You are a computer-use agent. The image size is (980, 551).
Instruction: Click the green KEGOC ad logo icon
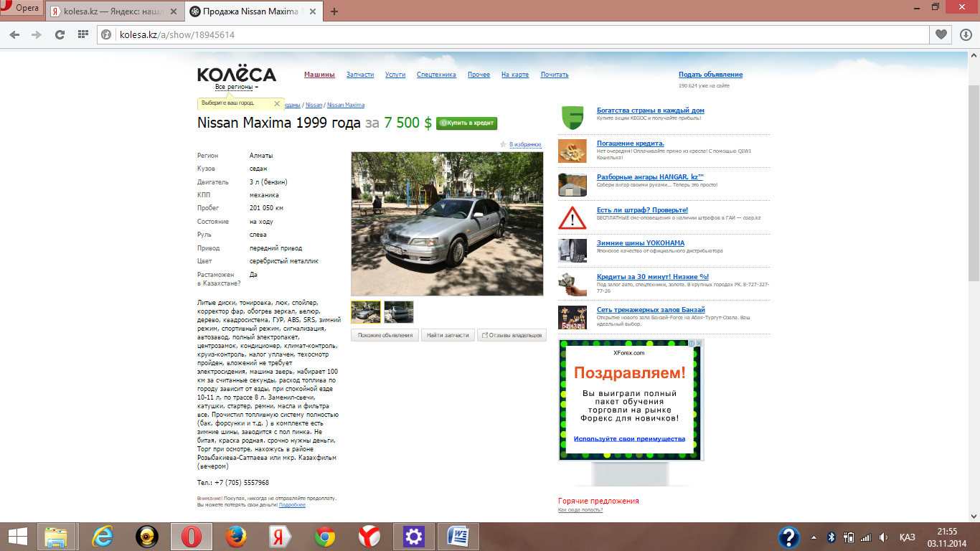pos(573,117)
